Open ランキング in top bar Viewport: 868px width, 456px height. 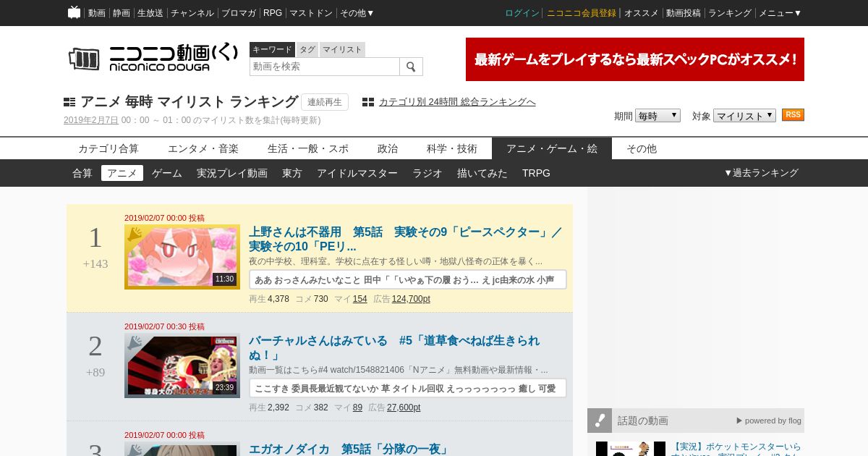coord(730,13)
